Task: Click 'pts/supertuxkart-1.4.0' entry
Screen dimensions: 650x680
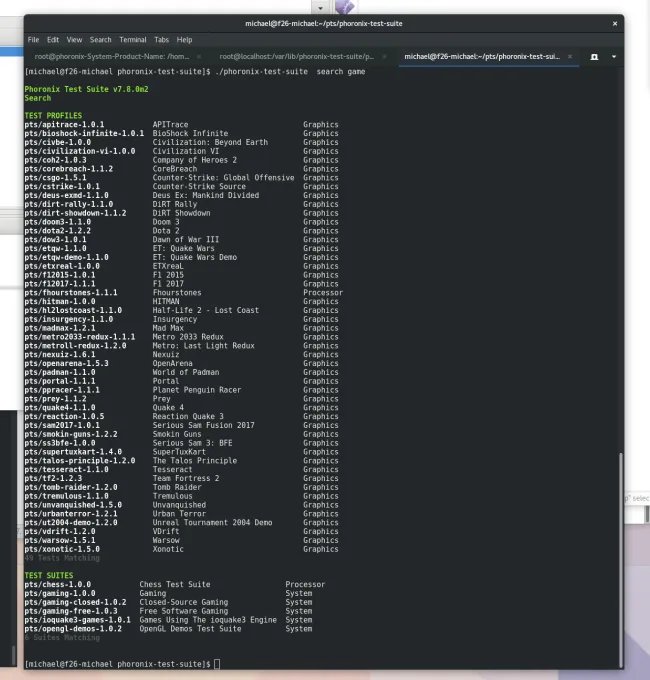Action: click(x=73, y=451)
